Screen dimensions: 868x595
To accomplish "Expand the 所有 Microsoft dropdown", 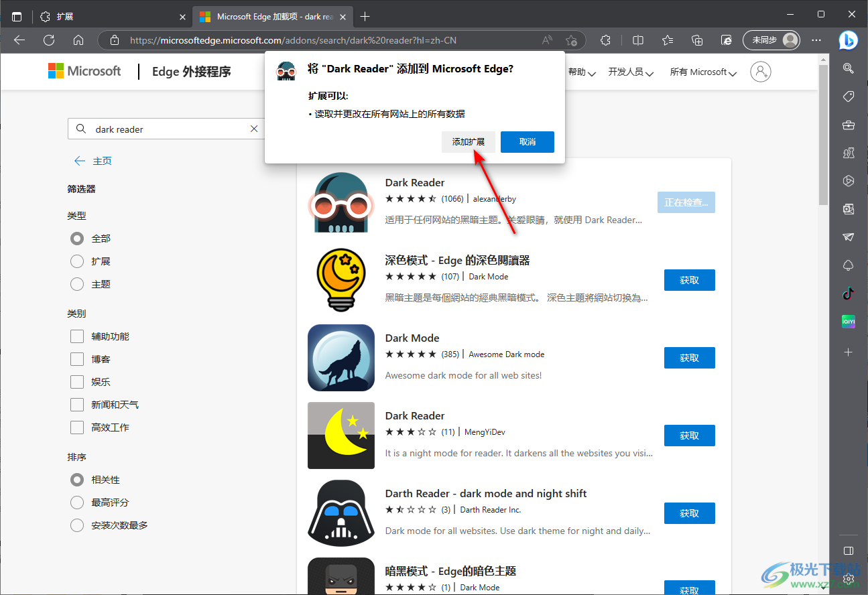I will 703,72.
